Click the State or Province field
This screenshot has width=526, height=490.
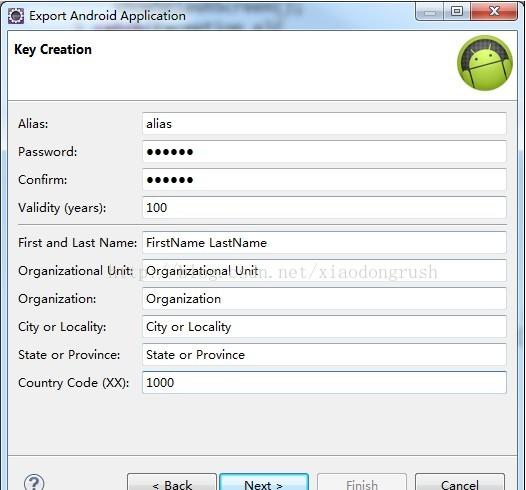[324, 355]
